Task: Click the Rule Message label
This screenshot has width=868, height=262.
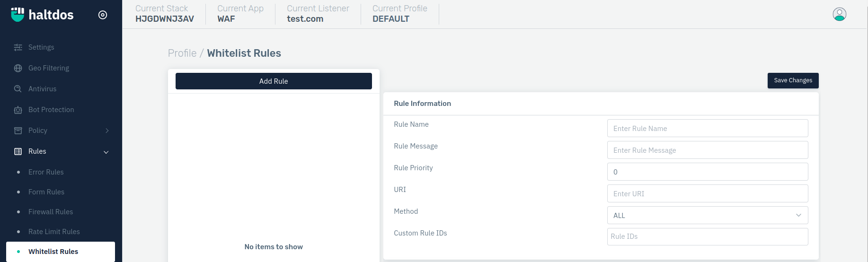Action: 416,146
